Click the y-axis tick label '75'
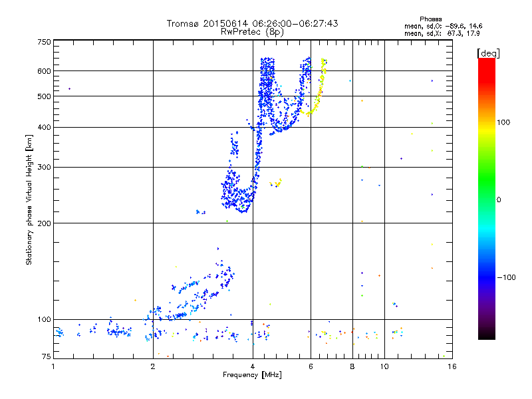Image resolution: width=532 pixels, height=399 pixels. click(x=47, y=356)
